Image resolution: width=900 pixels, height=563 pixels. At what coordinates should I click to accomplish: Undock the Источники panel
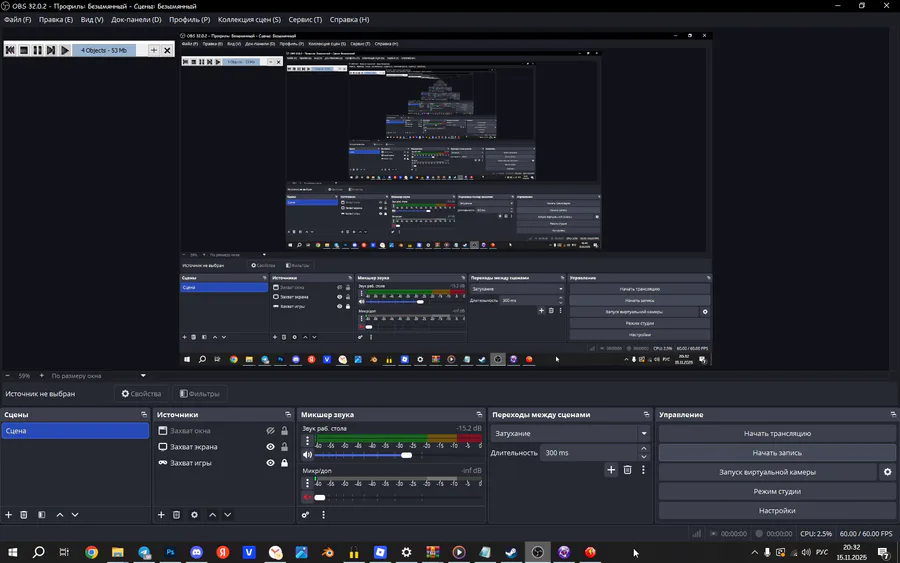288,414
